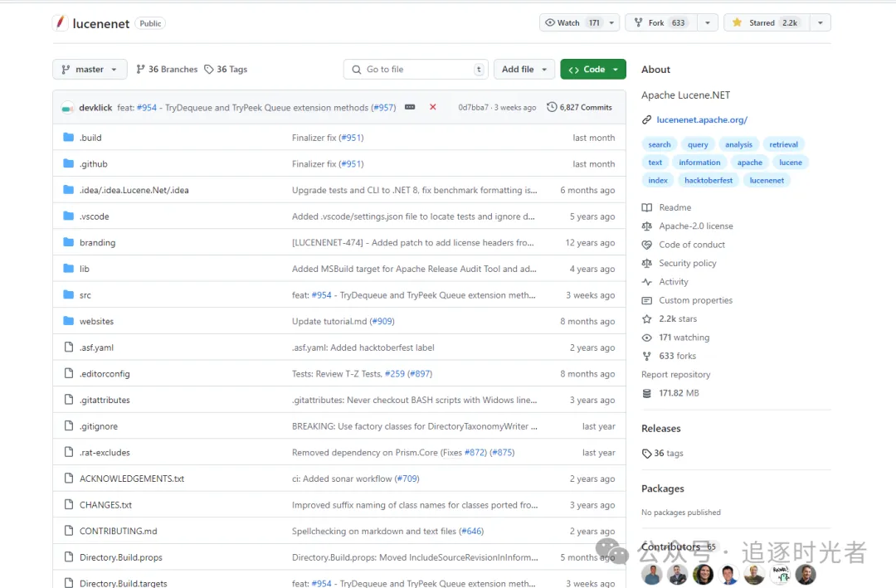Open the src folder
This screenshot has width=896, height=588.
pos(85,295)
